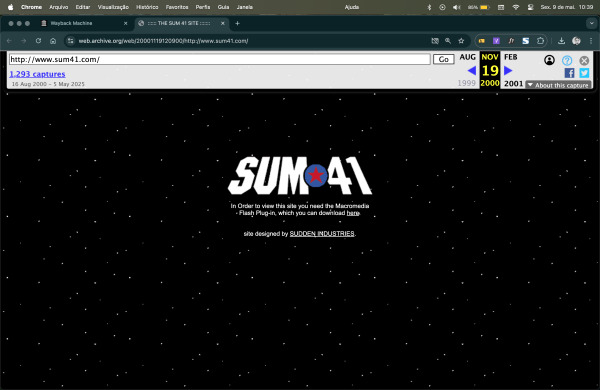Open the 1,293 captures link
The height and width of the screenshot is (390, 600).
pos(37,74)
